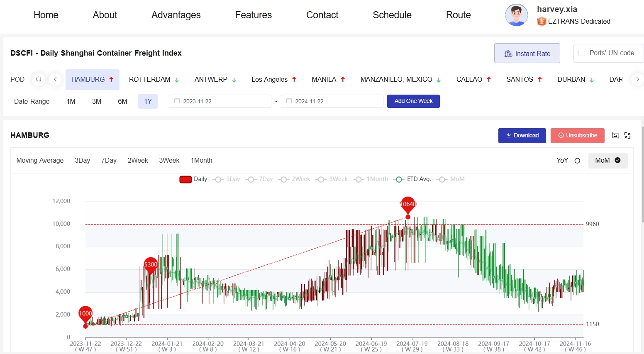Viewport: 644px width, 354px height.
Task: Click the 10640 peak marker pin
Action: [408, 204]
